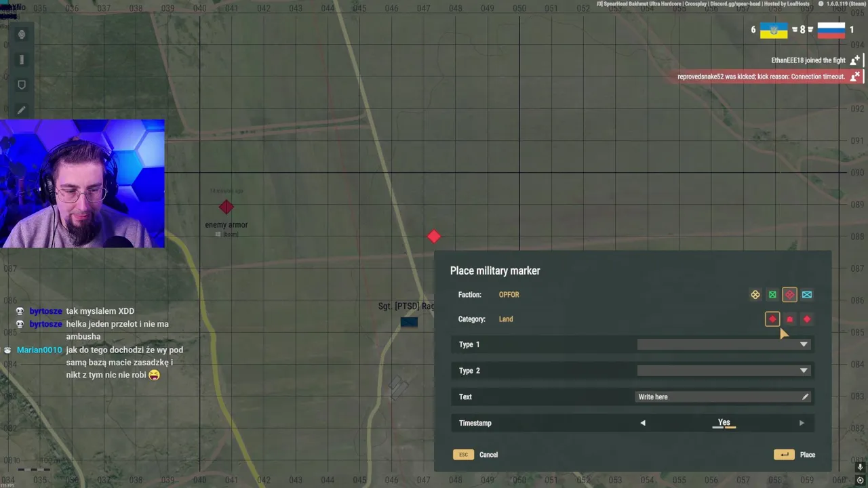
Task: Choose the last red diamond category icon
Action: click(x=807, y=319)
